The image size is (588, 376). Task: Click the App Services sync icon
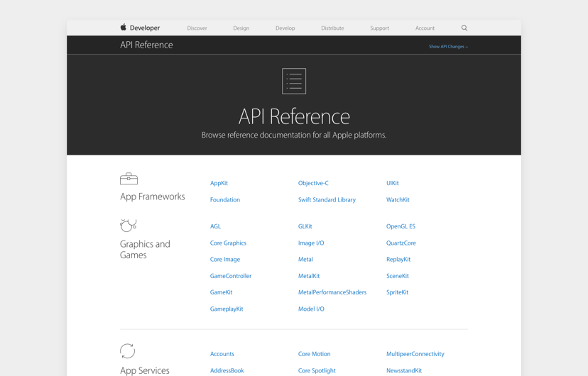(128, 351)
